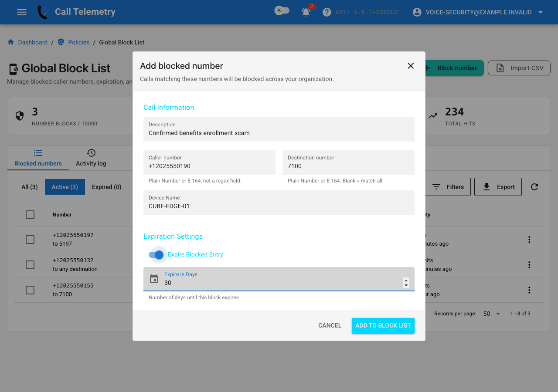Open row actions for +12025550155
Image resolution: width=558 pixels, height=392 pixels.
[x=529, y=290]
